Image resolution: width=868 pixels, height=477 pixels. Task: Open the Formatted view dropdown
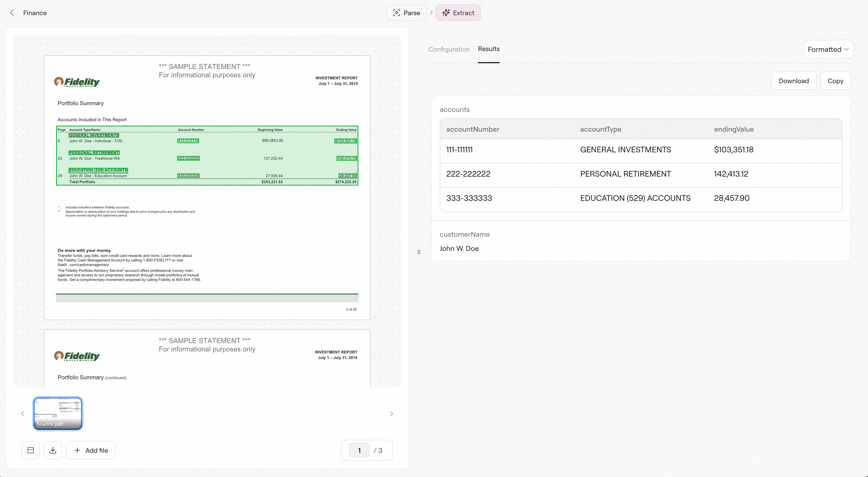click(828, 49)
